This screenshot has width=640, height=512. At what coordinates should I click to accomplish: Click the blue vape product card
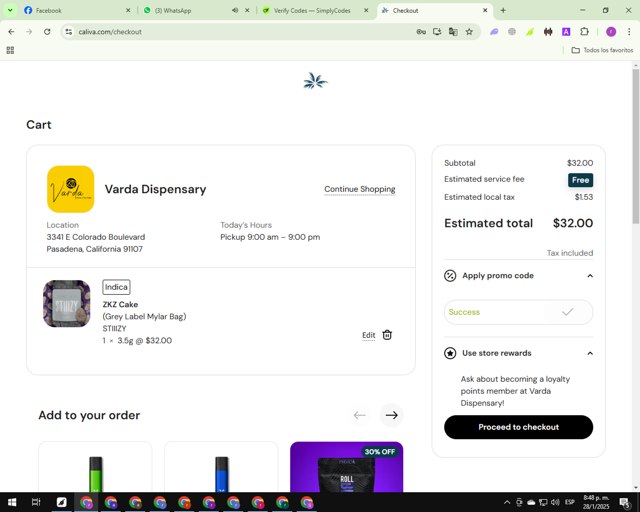(221, 467)
